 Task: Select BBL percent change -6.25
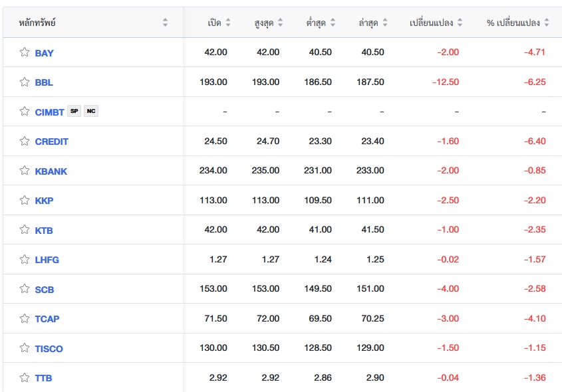pyautogui.click(x=535, y=82)
